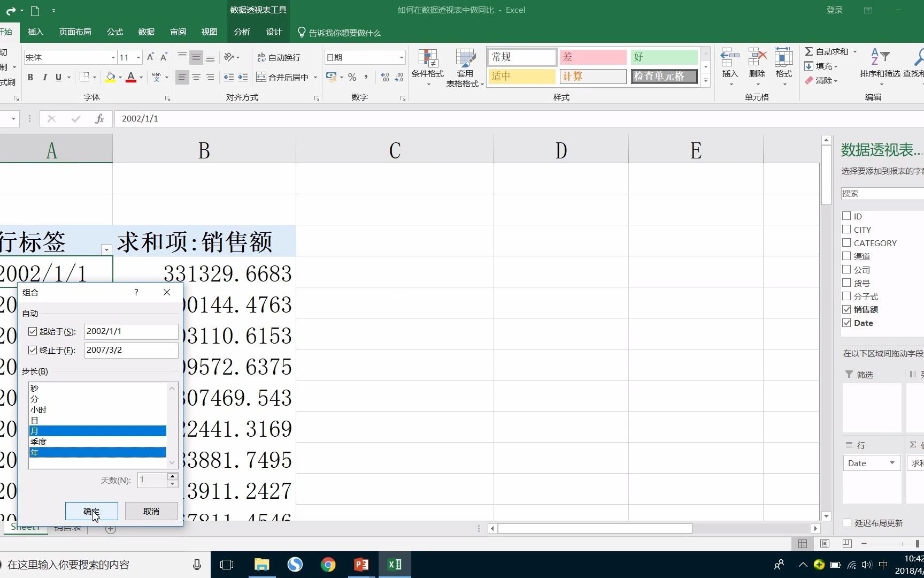Open the 分析 (Analyze) tab
The image size is (924, 578).
(242, 32)
